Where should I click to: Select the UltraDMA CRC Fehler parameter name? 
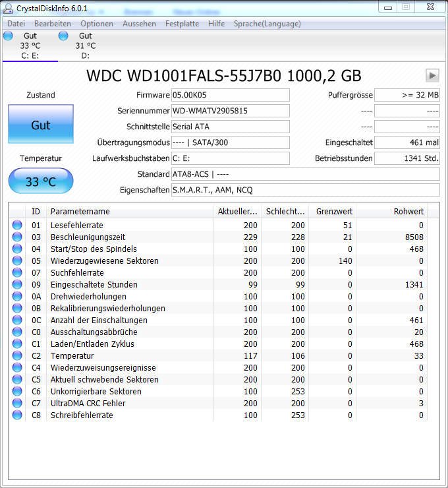(88, 404)
